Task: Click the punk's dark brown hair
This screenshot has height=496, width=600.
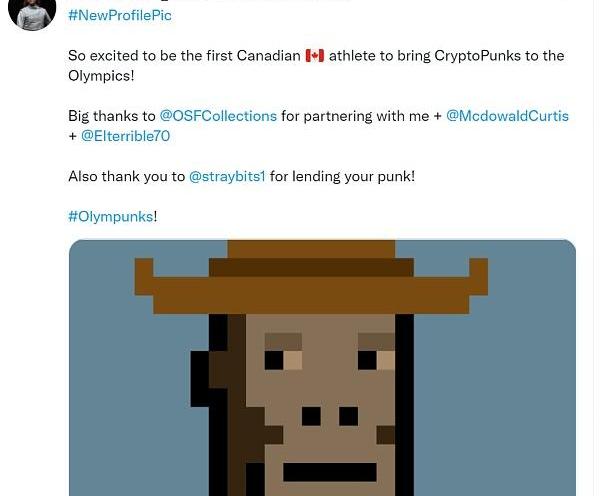Action: [228, 400]
